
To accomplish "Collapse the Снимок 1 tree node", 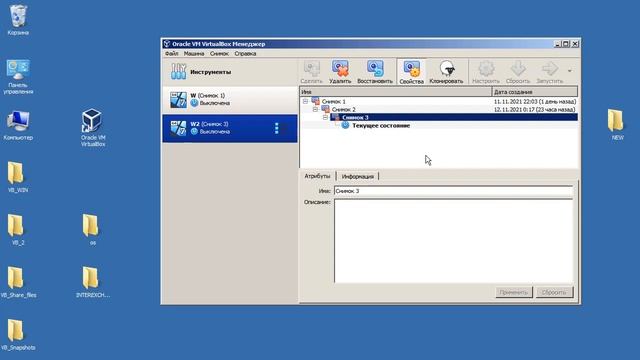I will pos(305,101).
